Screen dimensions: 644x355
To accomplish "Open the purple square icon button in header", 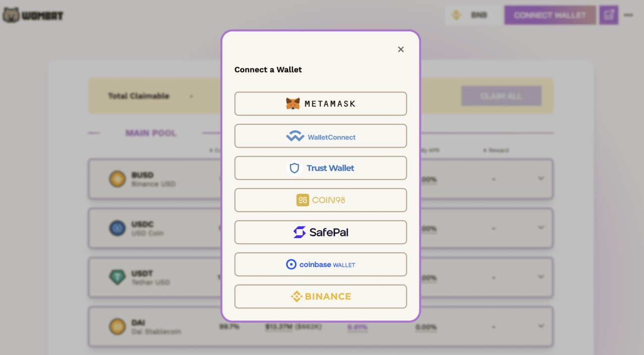I will [608, 15].
